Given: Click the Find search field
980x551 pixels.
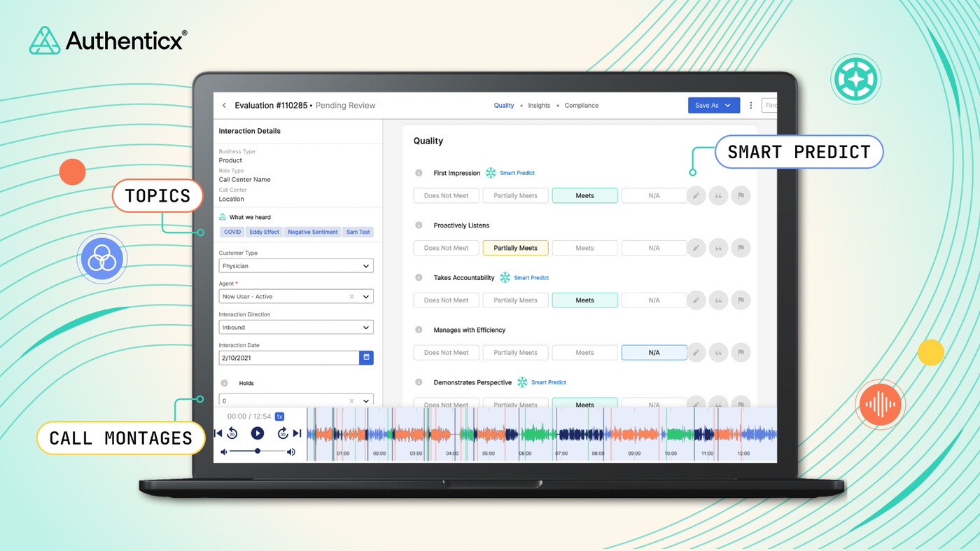Looking at the screenshot, I should click(x=769, y=106).
